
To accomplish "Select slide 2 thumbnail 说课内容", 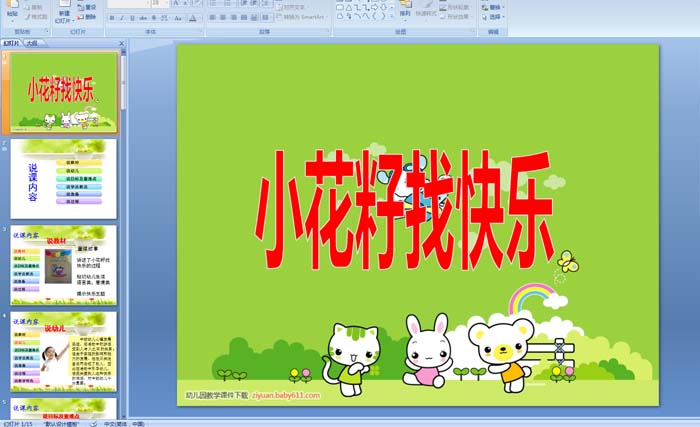I will click(x=63, y=179).
